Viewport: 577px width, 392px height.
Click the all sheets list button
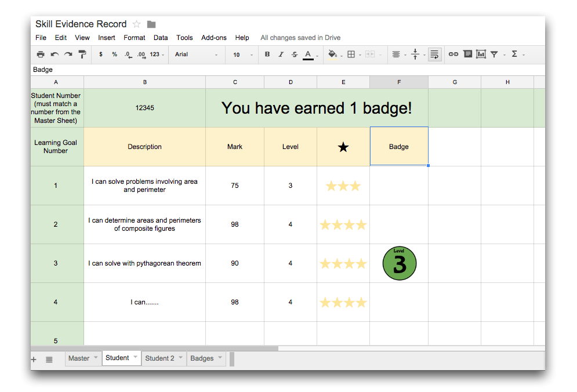point(49,360)
